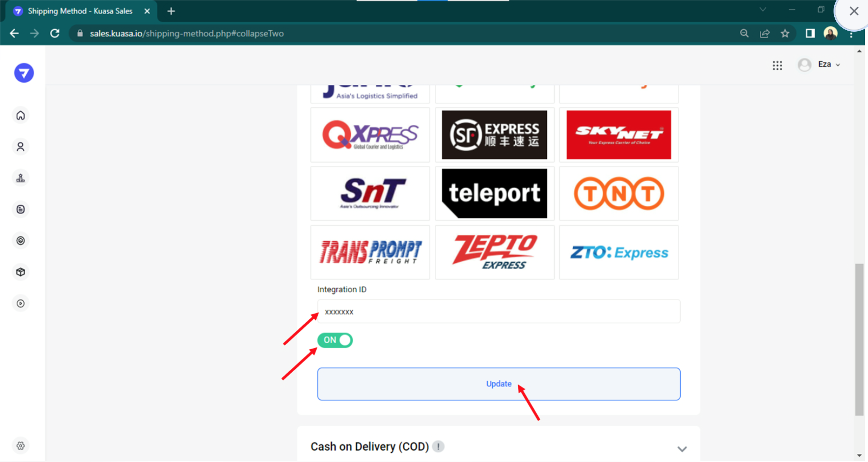Open the products box sidebar icon

[x=21, y=272]
